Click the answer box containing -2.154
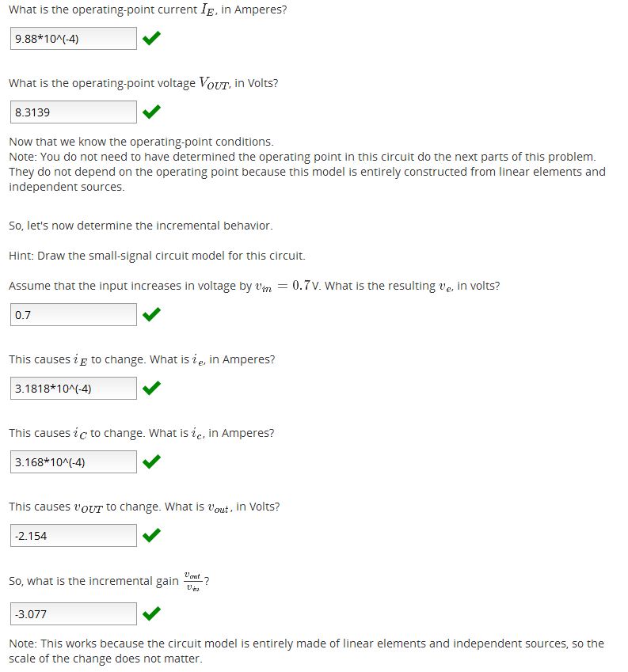628x672 pixels. click(74, 536)
